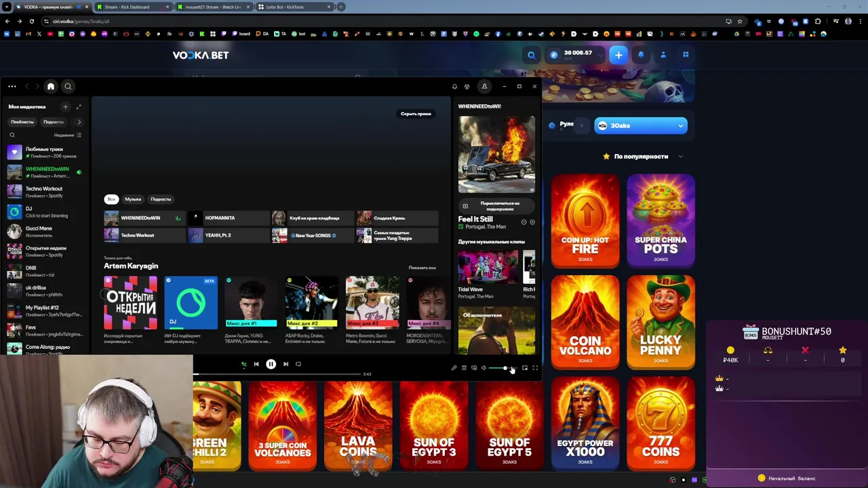Image resolution: width=868 pixels, height=488 pixels.
Task: Skip to the next track
Action: [285, 364]
